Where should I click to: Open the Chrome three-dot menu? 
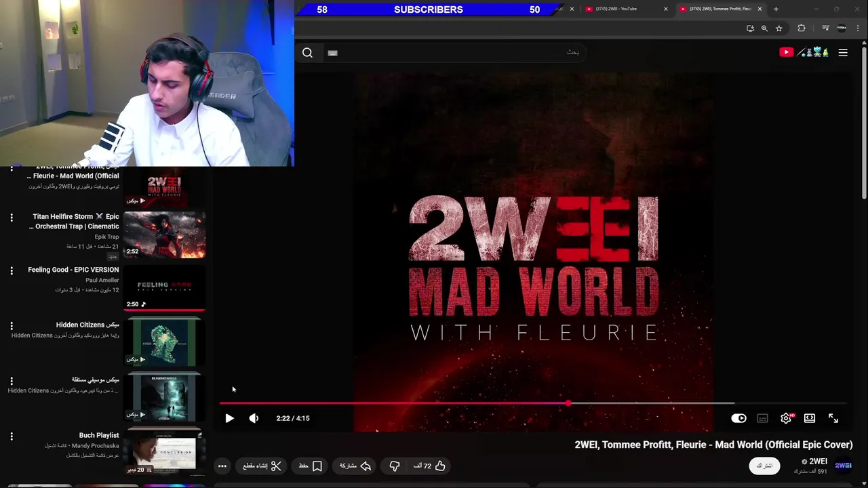858,28
